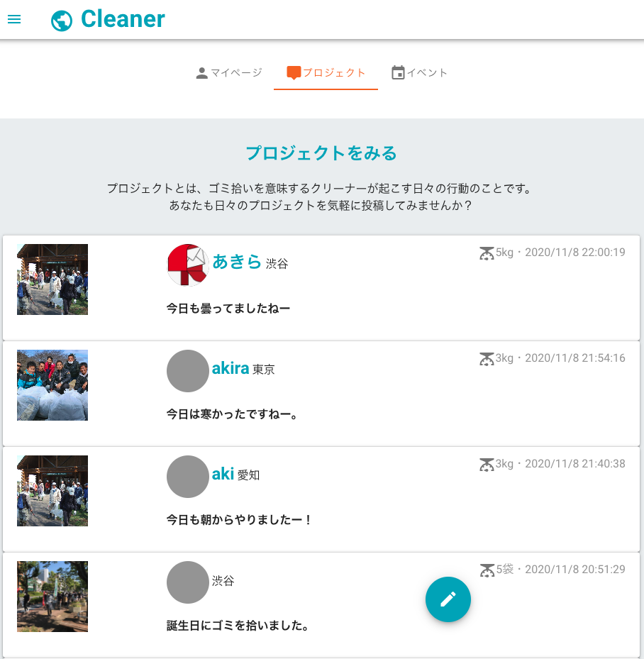Open the hamburger navigation menu
This screenshot has height=659, width=644.
coord(14,19)
